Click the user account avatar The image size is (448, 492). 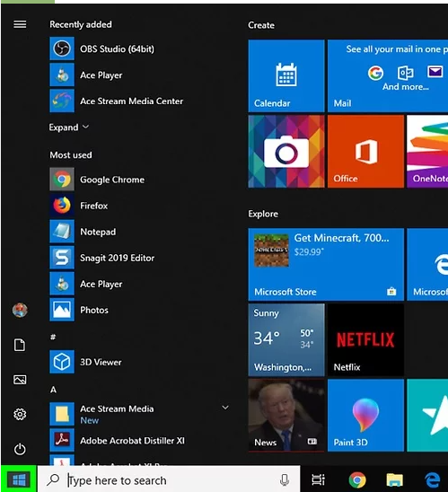point(20,310)
